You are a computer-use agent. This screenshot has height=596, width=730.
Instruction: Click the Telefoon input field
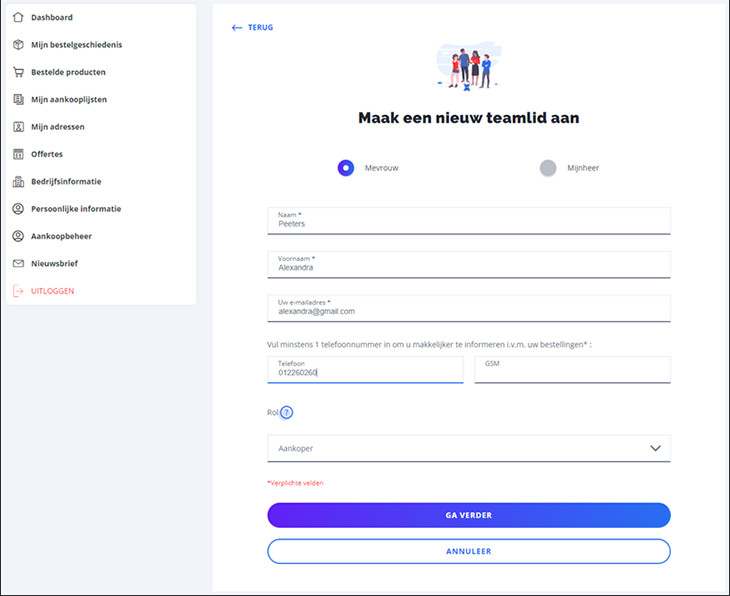click(x=365, y=370)
